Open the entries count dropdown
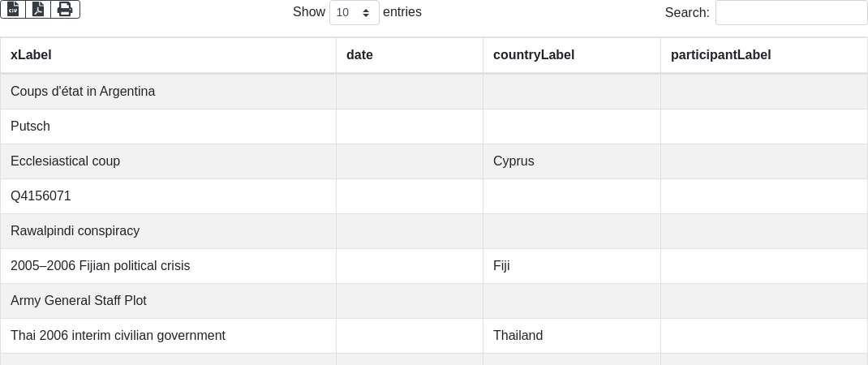This screenshot has width=868, height=365. tap(355, 12)
